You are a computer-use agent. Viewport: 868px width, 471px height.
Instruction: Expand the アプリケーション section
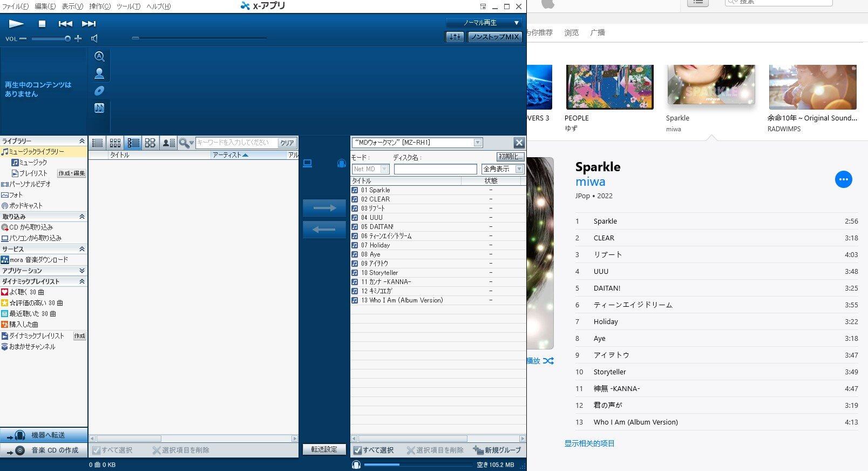pos(82,271)
